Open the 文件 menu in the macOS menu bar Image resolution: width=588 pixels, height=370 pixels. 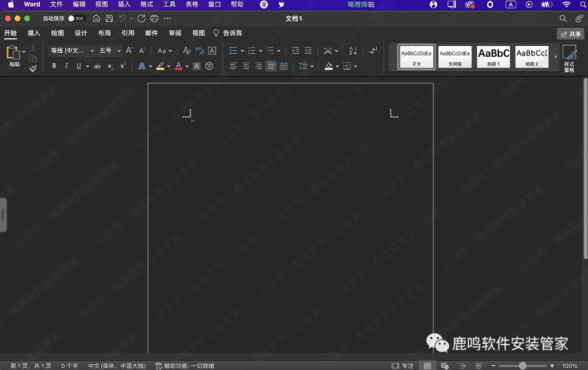pyautogui.click(x=56, y=4)
